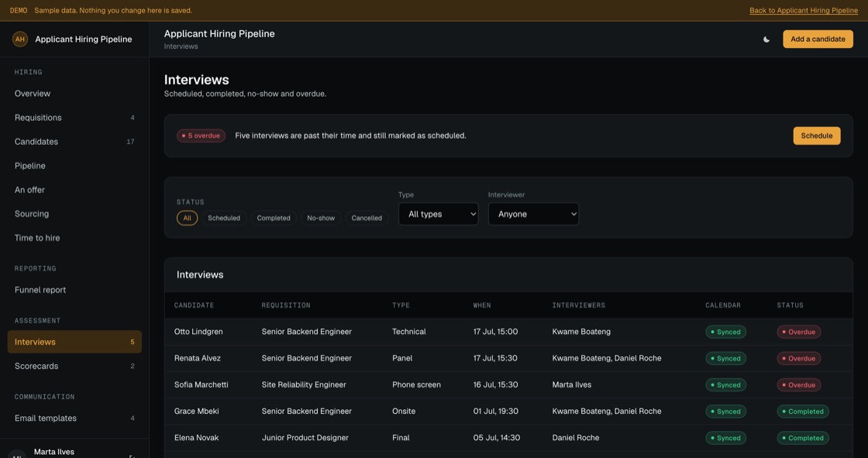Click the STATUS column header in table
This screenshot has height=458, width=868.
(790, 305)
